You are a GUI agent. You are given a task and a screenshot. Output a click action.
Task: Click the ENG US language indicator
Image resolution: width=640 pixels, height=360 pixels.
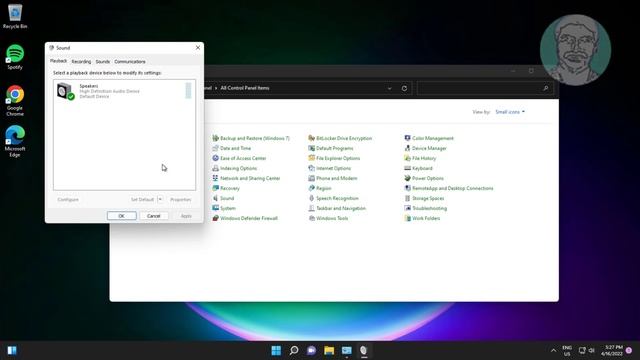(567, 351)
